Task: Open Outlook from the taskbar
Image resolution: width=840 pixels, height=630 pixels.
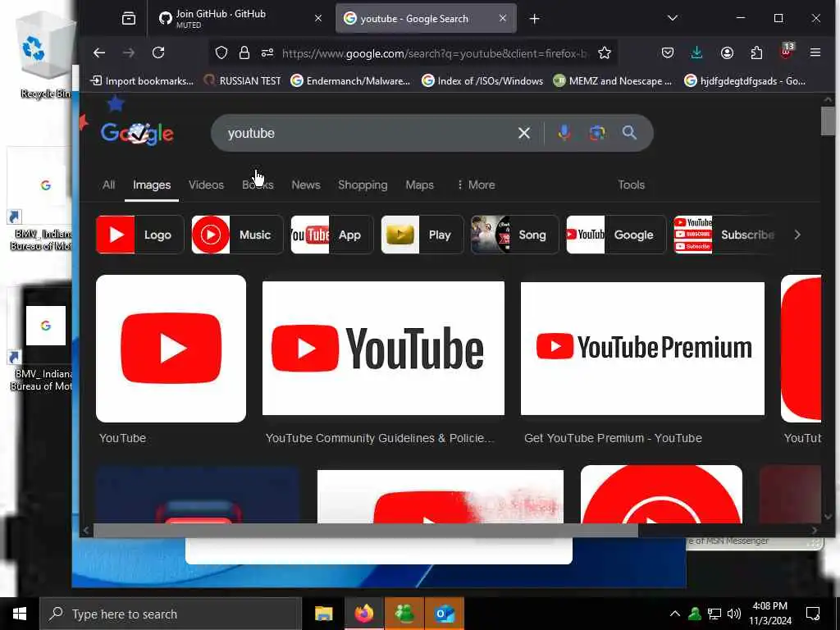Action: [445, 614]
